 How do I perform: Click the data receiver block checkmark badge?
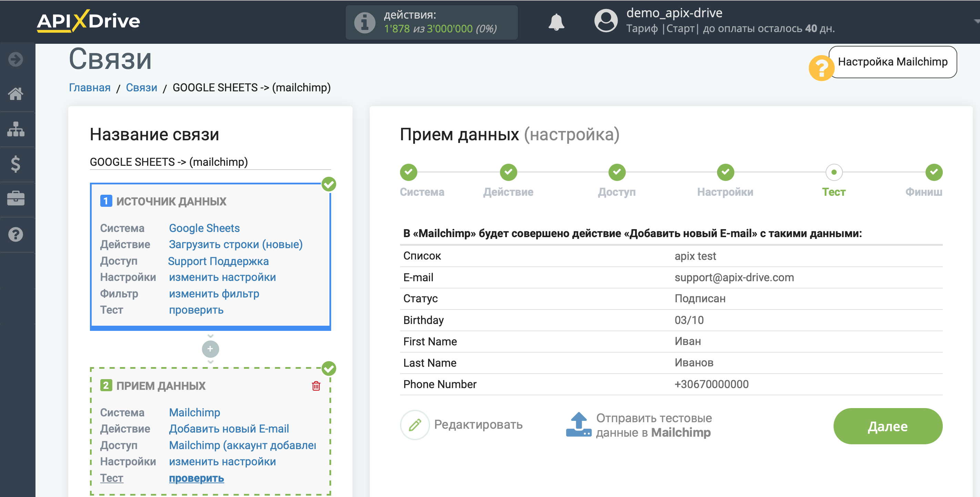(x=329, y=368)
